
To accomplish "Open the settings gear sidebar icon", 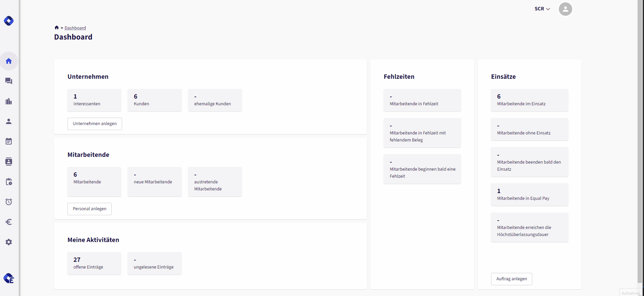I will [9, 242].
